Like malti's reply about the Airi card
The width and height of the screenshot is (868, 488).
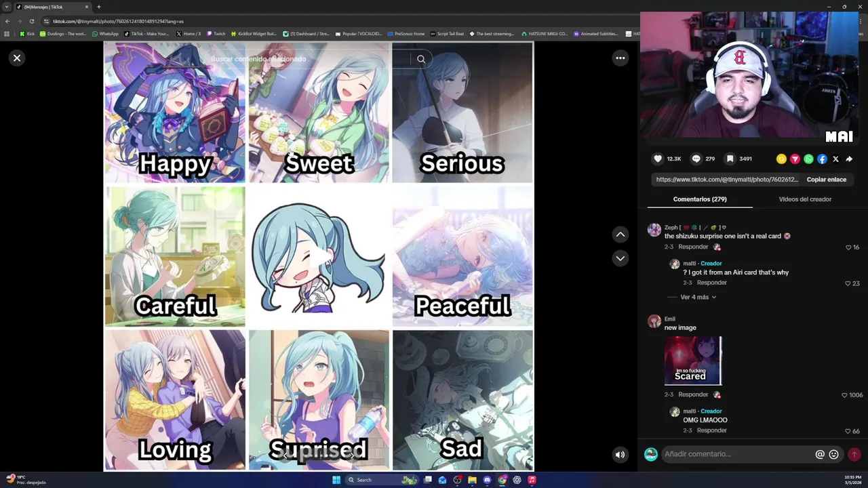[x=848, y=283]
